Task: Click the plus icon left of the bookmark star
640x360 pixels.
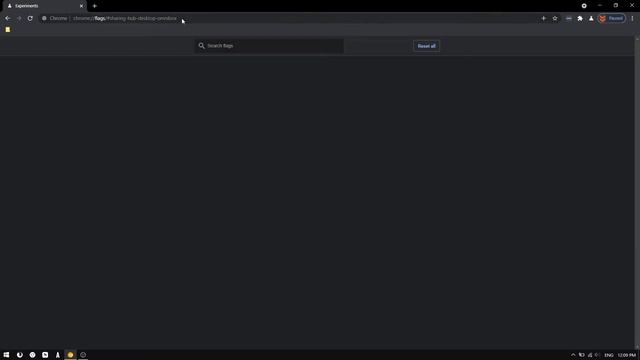Action: click(543, 18)
